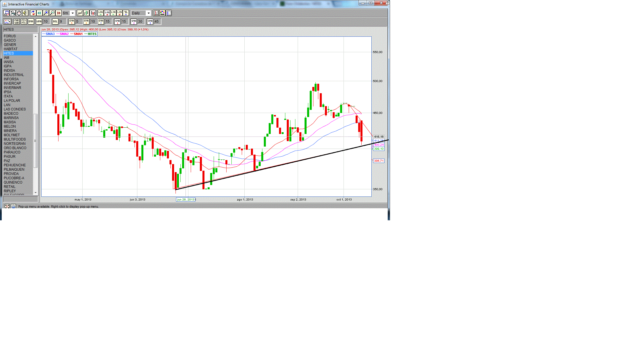This screenshot has height=364, width=618.
Task: Click the zoom in magnifier icon
Action: (x=46, y=13)
